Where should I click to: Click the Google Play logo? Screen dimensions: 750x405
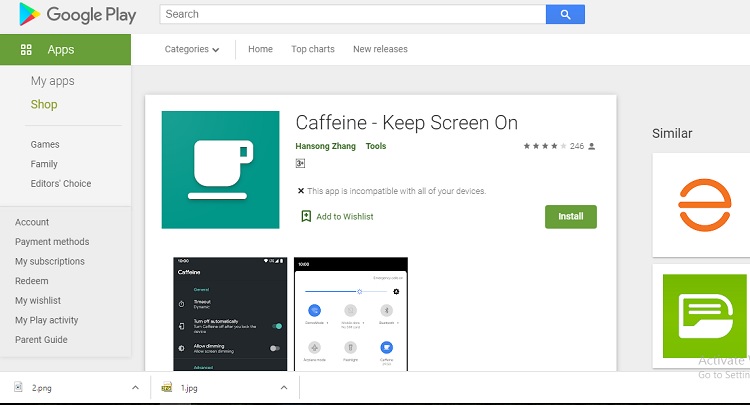pos(77,14)
